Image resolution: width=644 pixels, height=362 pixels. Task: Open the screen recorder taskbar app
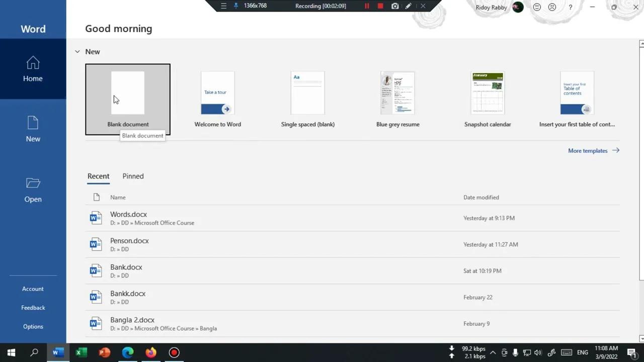point(174,352)
